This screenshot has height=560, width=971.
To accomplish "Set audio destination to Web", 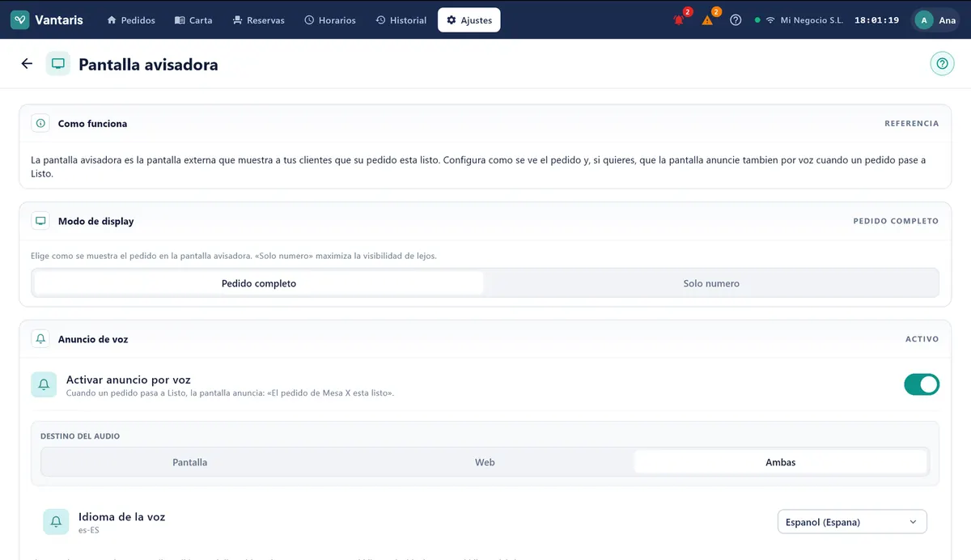I will click(485, 462).
